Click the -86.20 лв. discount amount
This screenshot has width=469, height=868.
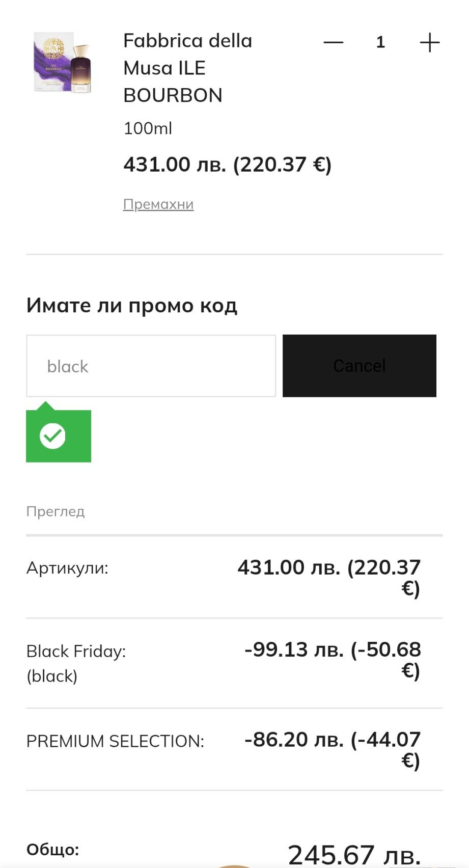pyautogui.click(x=333, y=749)
